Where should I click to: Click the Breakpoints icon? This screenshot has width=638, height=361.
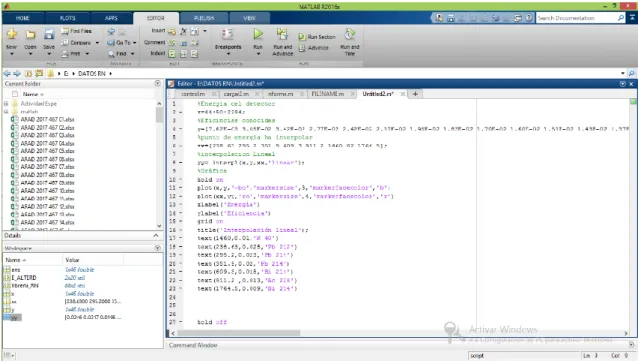[x=228, y=34]
